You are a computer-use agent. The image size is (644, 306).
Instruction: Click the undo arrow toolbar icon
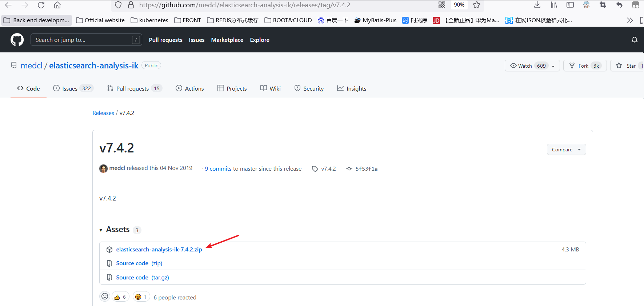(x=619, y=5)
